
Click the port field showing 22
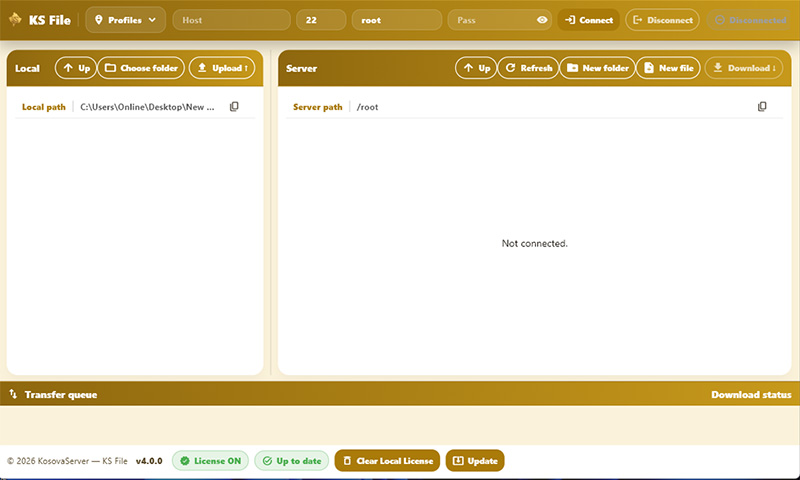321,20
